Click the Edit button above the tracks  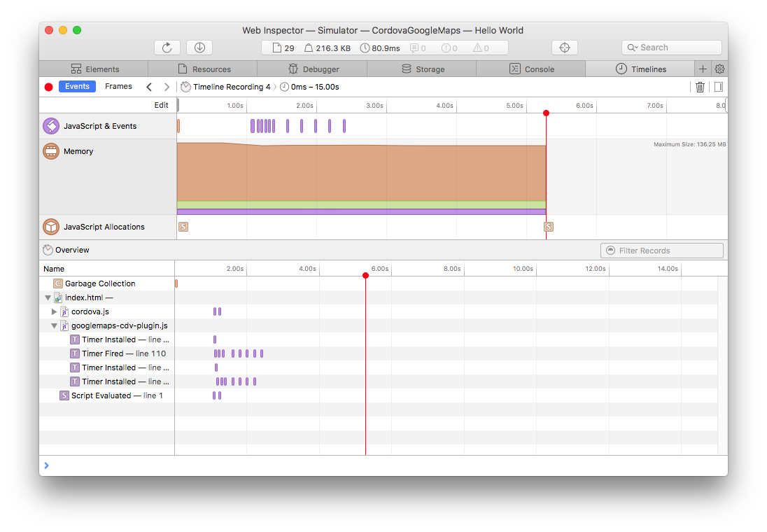[162, 104]
